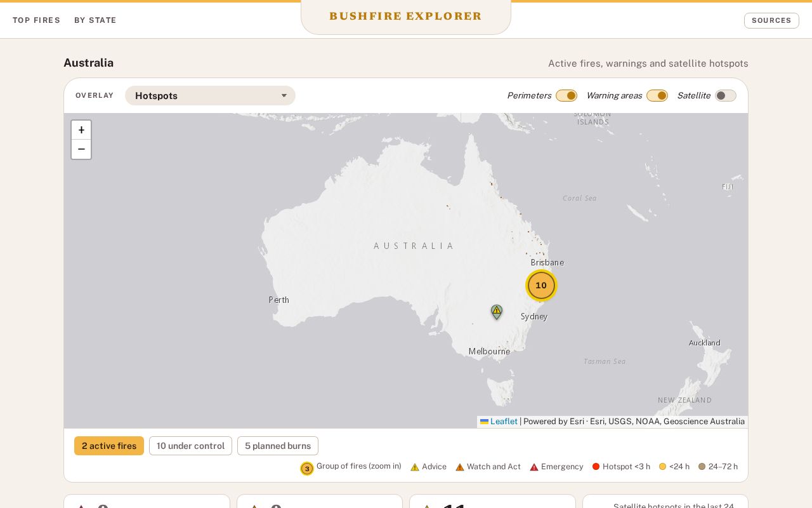Click the 24–72 h tan legend swatch
Screen dimensions: 812x508
702,467
